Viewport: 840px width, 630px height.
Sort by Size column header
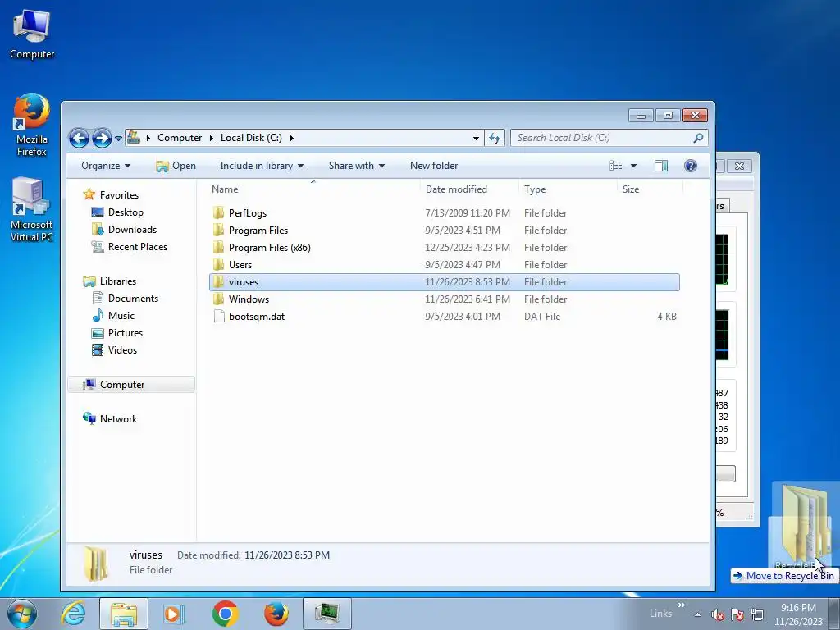click(x=631, y=189)
